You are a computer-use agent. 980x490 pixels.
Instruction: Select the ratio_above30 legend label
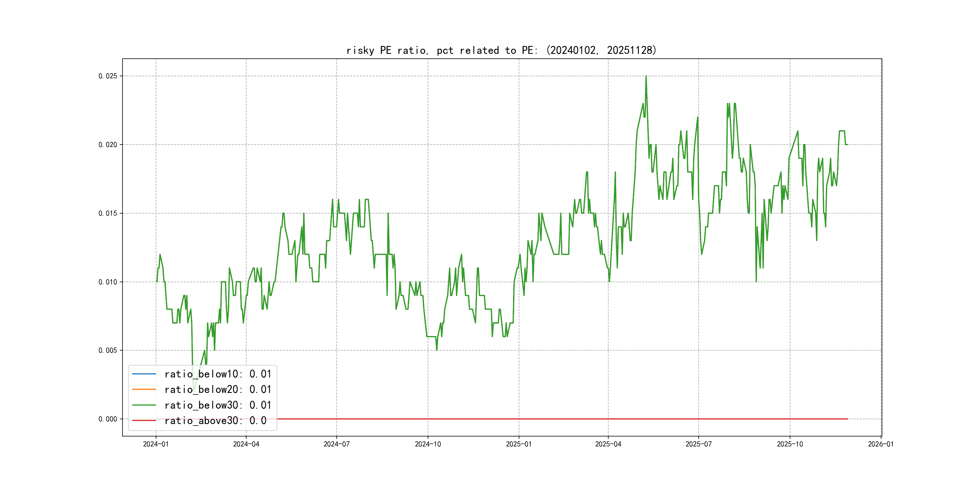pos(215,421)
